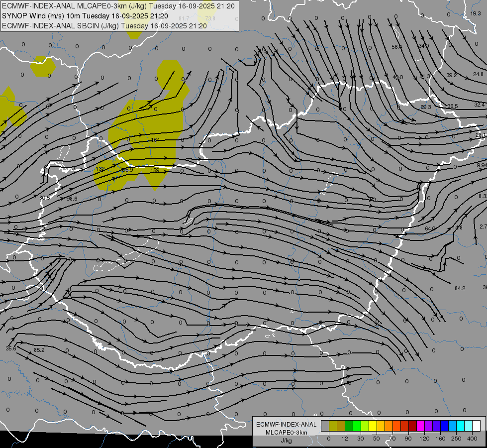The image size is (487, 448).
Task: Click the 'ECMWF-INDEX-ANAL MLCAPE0-3km (J/kg)' title line
Action: pyautogui.click(x=118, y=6)
